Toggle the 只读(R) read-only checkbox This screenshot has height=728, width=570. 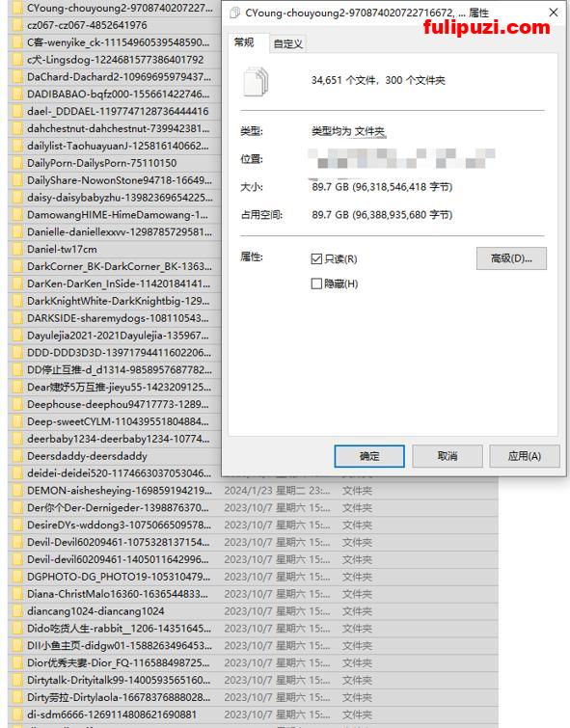coord(316,258)
